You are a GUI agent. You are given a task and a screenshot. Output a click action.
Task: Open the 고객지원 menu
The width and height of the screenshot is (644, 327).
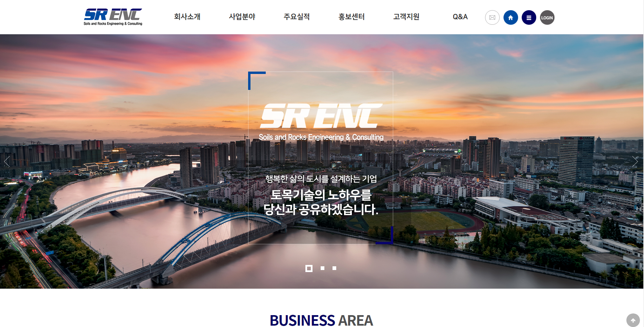click(406, 17)
